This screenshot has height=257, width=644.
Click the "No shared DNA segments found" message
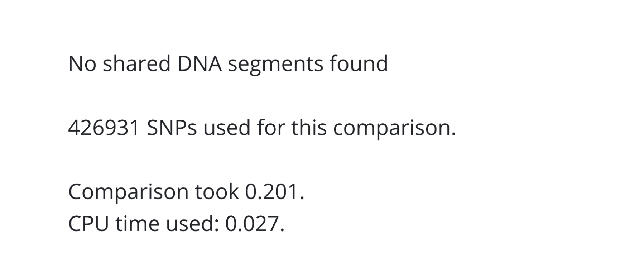pos(228,64)
